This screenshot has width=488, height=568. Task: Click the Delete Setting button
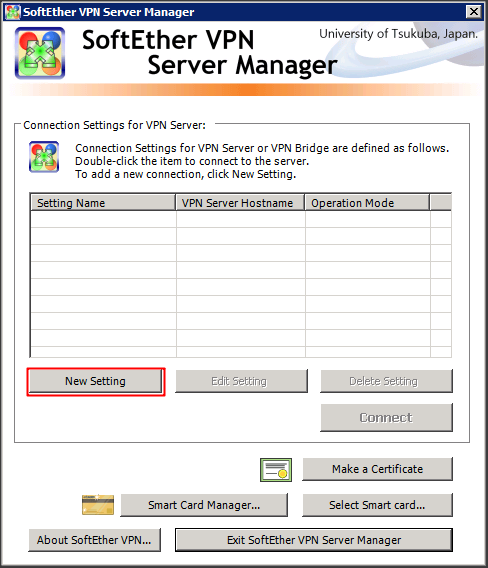click(386, 381)
